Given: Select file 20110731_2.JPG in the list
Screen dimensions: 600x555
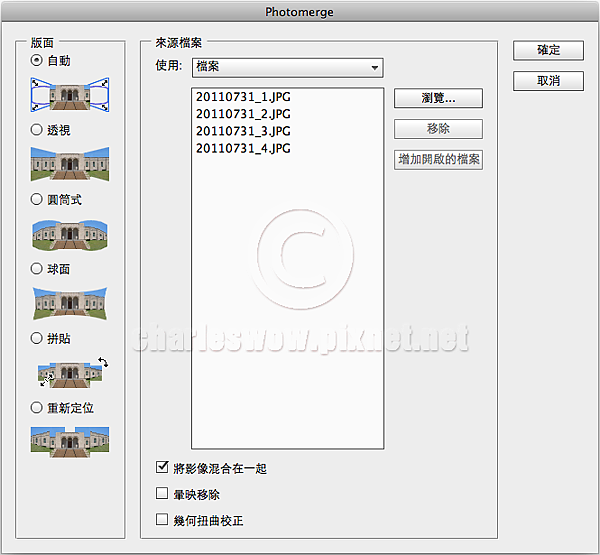Looking at the screenshot, I should pos(243,114).
